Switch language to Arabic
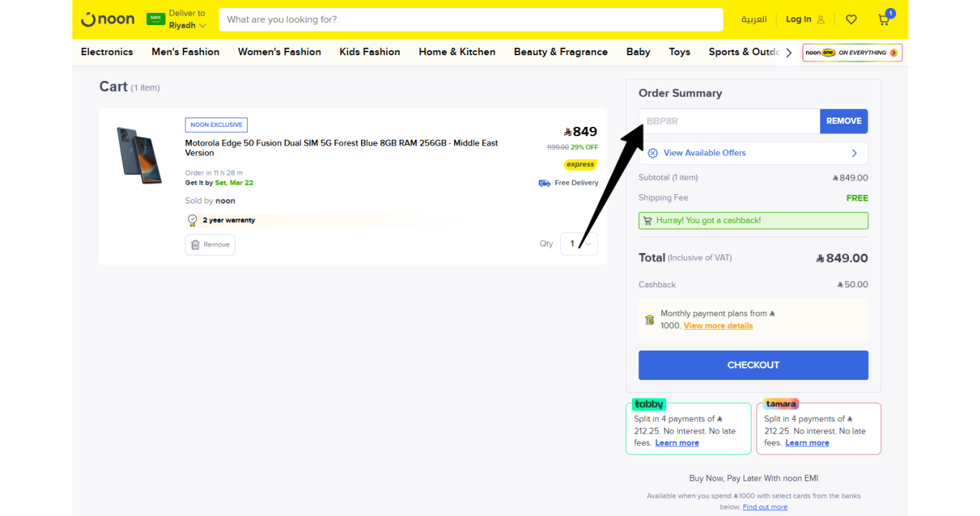Viewport: 980px width, 516px height. (x=754, y=19)
